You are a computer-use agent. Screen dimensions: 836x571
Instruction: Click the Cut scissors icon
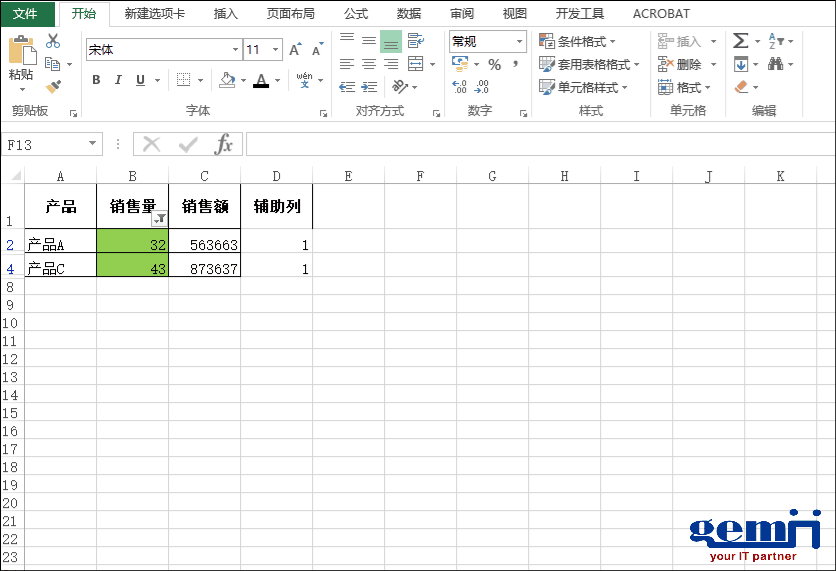coord(53,41)
